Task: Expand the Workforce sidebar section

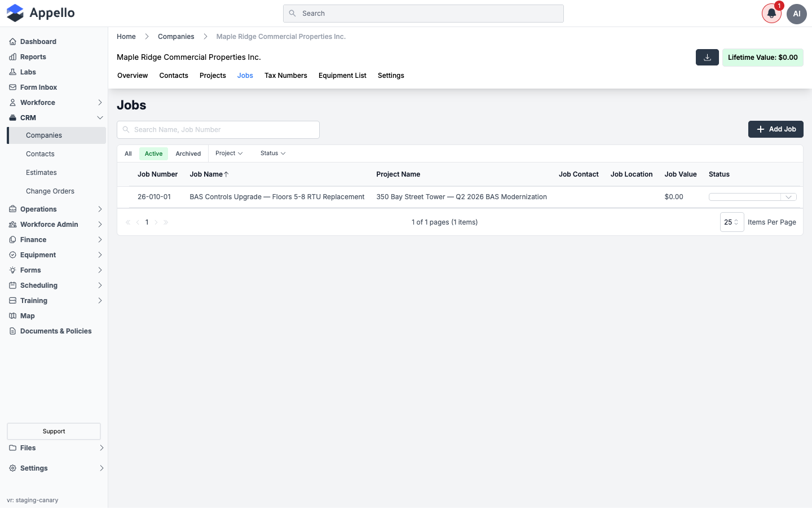Action: [x=100, y=103]
